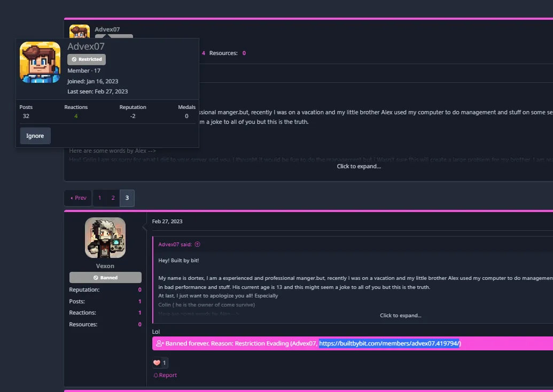Viewport: 553px width, 392px height.
Task: Click the Feb 27, 2023 post date
Action: point(167,222)
